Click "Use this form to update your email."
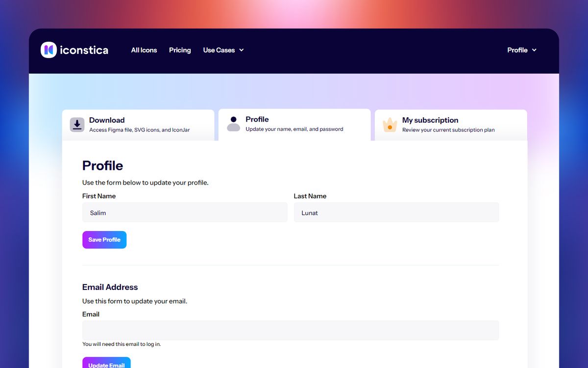Image resolution: width=588 pixels, height=368 pixels. point(135,301)
